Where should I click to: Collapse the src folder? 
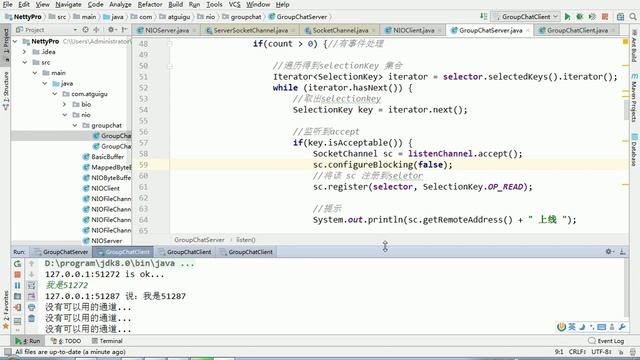pos(25,62)
